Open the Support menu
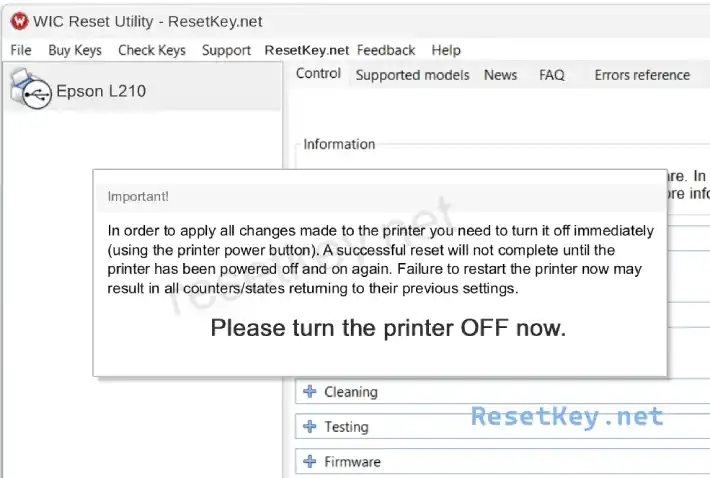 click(x=226, y=50)
